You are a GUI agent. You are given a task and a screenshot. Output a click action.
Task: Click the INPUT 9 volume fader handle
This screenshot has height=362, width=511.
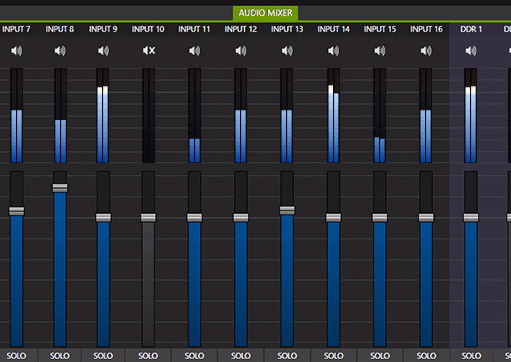[x=103, y=218]
